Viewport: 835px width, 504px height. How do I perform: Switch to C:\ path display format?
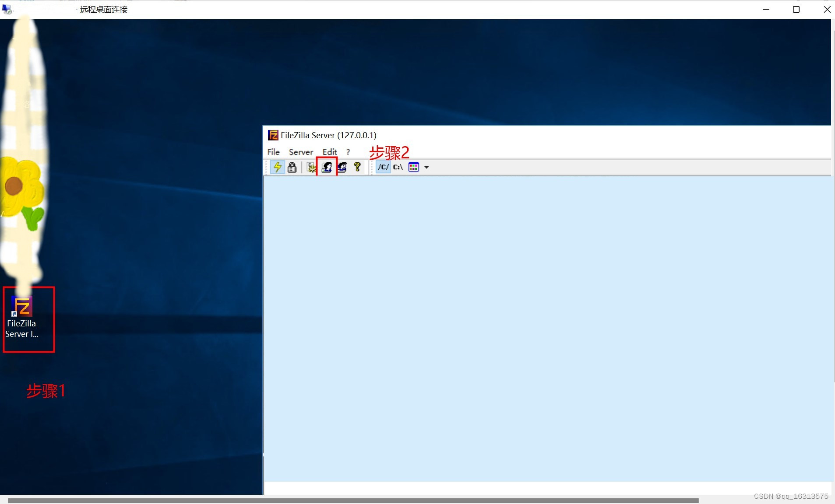click(x=398, y=167)
